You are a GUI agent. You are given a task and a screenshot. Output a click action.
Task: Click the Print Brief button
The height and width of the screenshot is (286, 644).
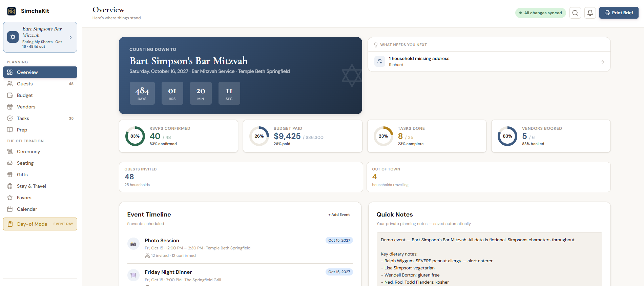pyautogui.click(x=619, y=13)
